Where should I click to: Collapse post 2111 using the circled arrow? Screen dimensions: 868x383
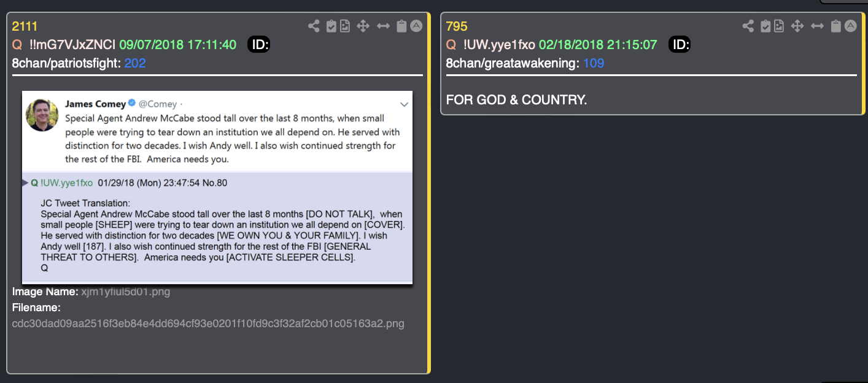416,26
